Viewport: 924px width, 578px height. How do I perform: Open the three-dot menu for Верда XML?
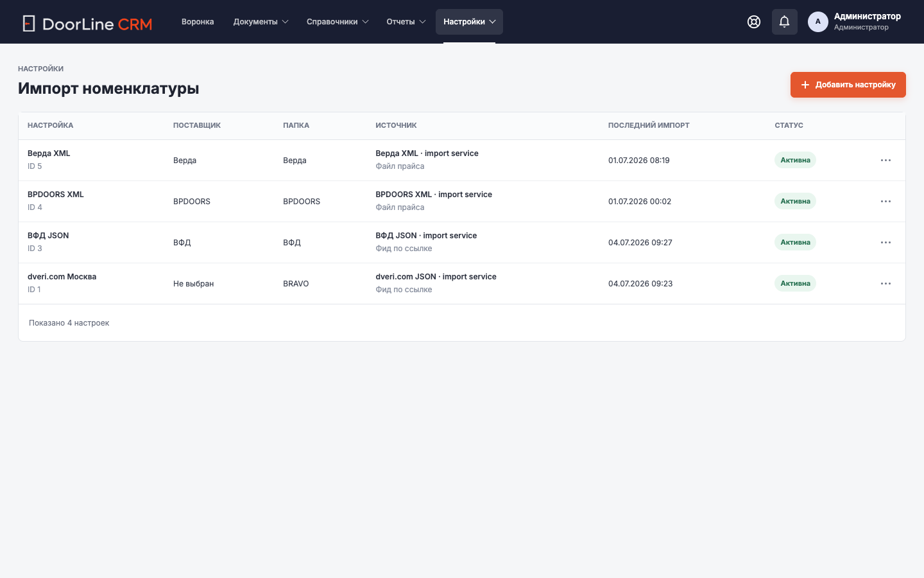[x=886, y=161]
